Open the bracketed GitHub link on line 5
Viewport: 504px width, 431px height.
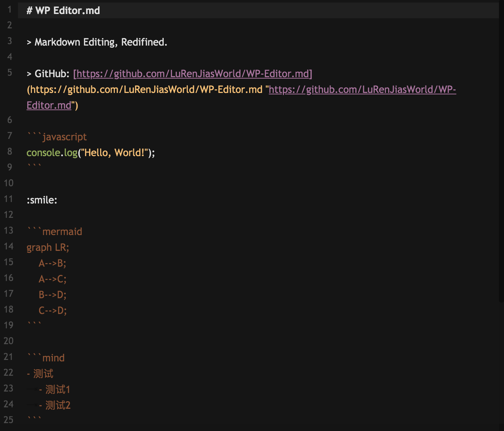[193, 74]
